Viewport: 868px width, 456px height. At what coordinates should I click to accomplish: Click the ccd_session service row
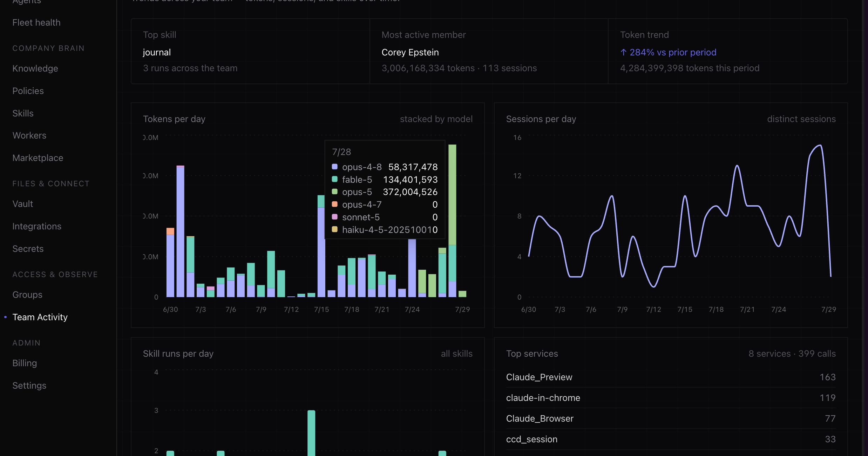tap(671, 439)
